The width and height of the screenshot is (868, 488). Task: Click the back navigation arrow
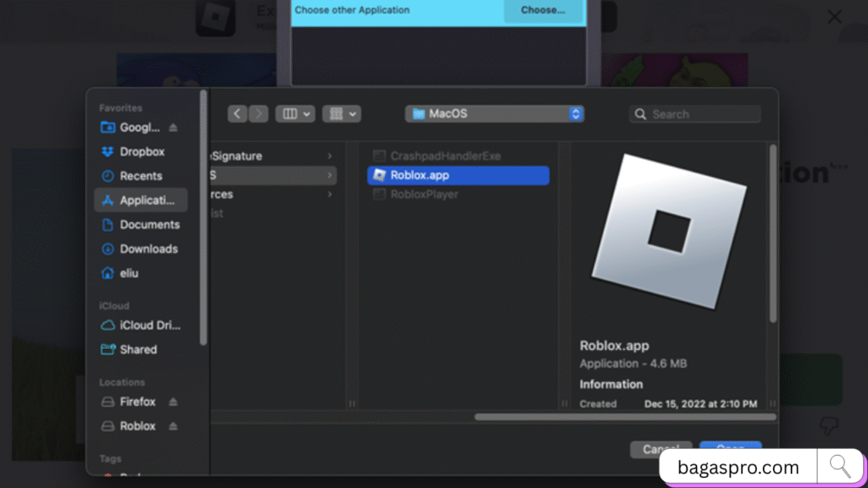(237, 113)
